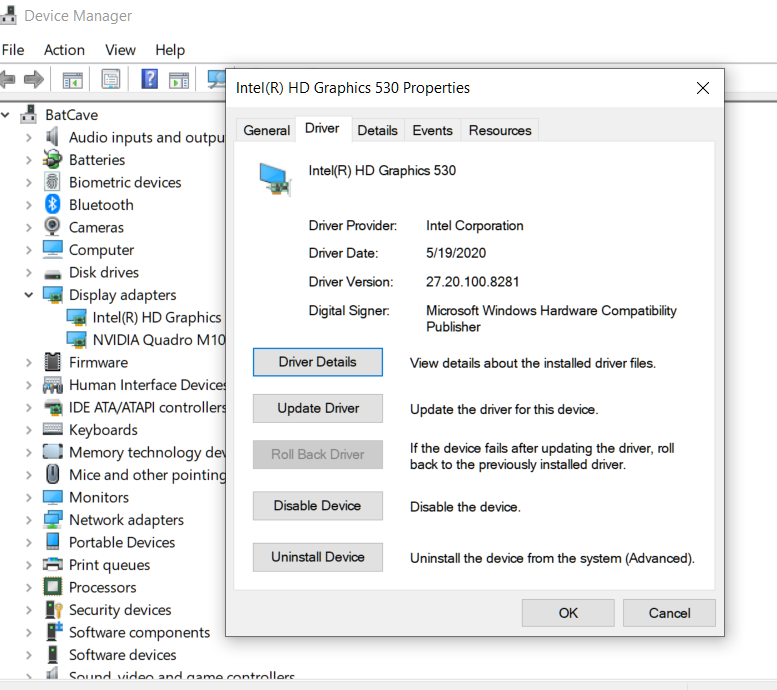Open the Action menu

click(64, 50)
